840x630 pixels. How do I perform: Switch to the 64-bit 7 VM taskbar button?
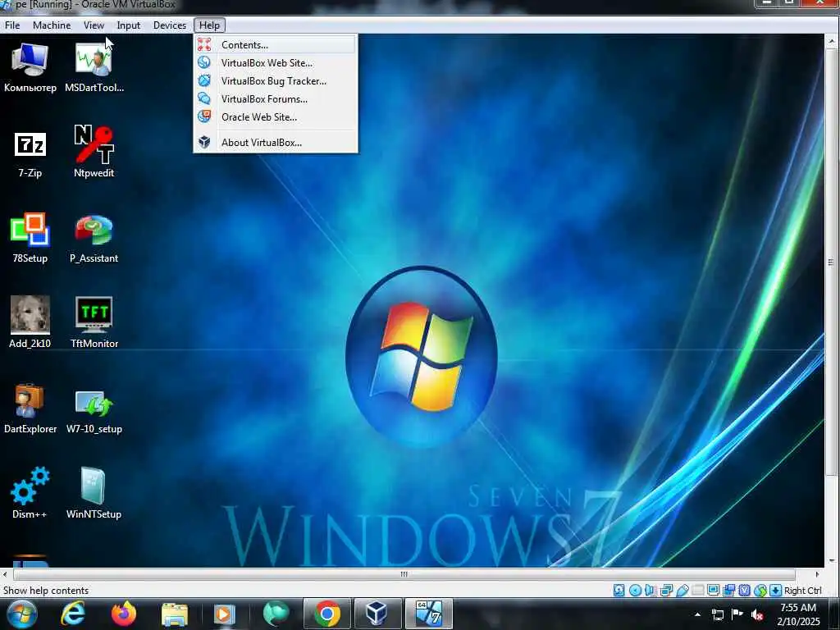click(428, 614)
